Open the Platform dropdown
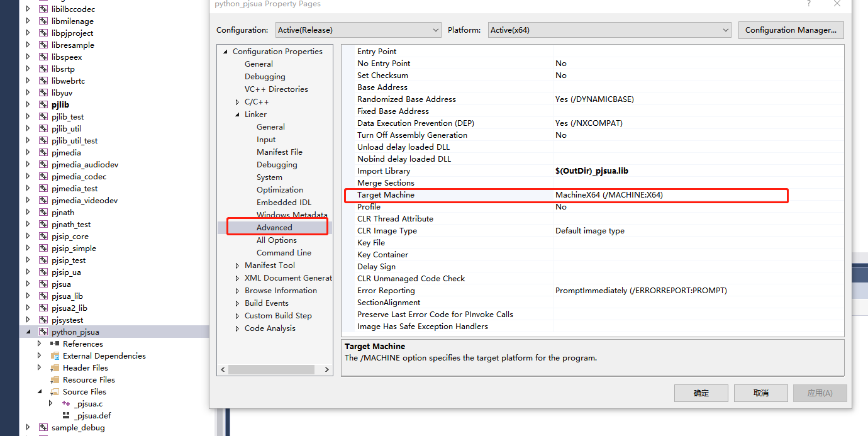 [609, 30]
